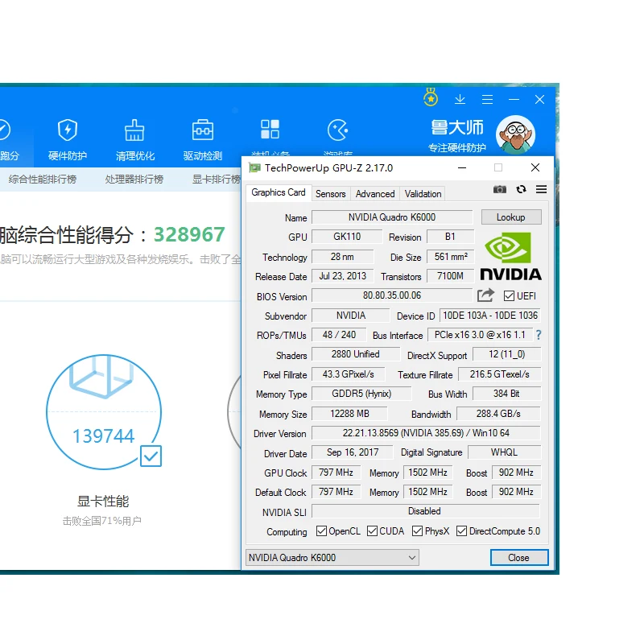The width and height of the screenshot is (644, 644).
Task: Expand the NVIDIA Quadro K6000 GPU dropdown
Action: [x=332, y=558]
